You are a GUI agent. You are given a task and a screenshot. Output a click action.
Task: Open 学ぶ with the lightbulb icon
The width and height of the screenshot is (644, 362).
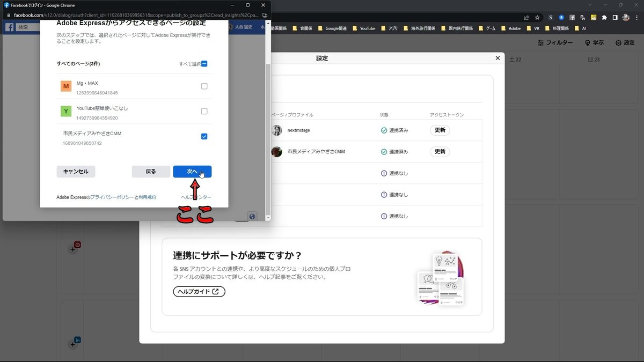point(594,43)
